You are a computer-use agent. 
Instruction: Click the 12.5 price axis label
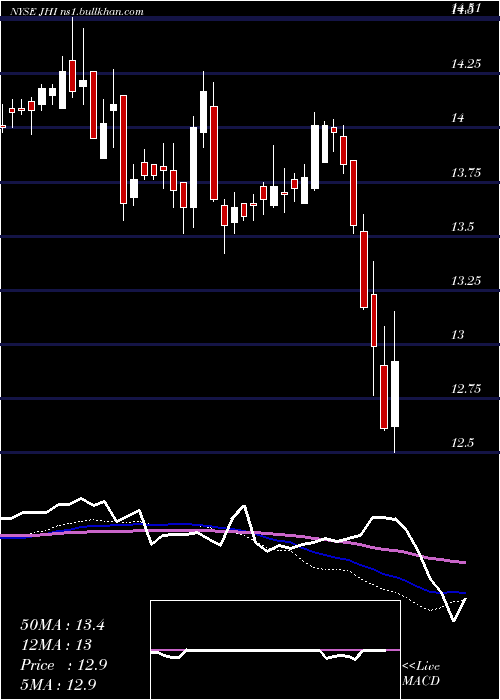click(462, 443)
